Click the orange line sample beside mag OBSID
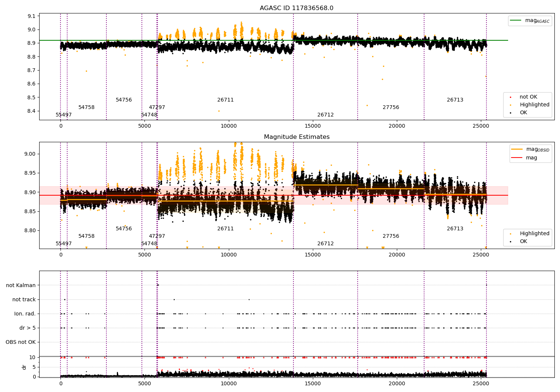560x392 pixels. 517,149
